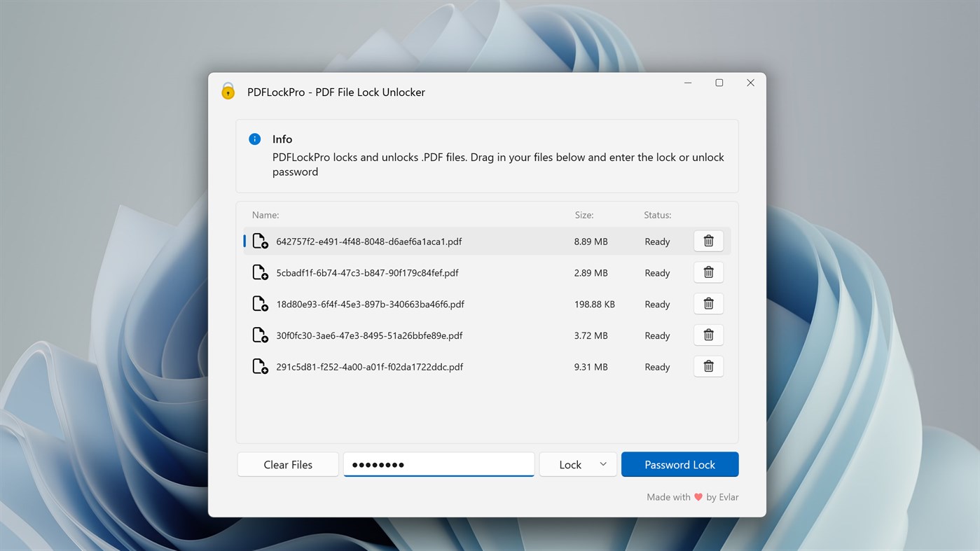Screen dimensions: 980x551
Task: Remove 5cbadf1f pdf using its trash icon
Action: click(708, 272)
